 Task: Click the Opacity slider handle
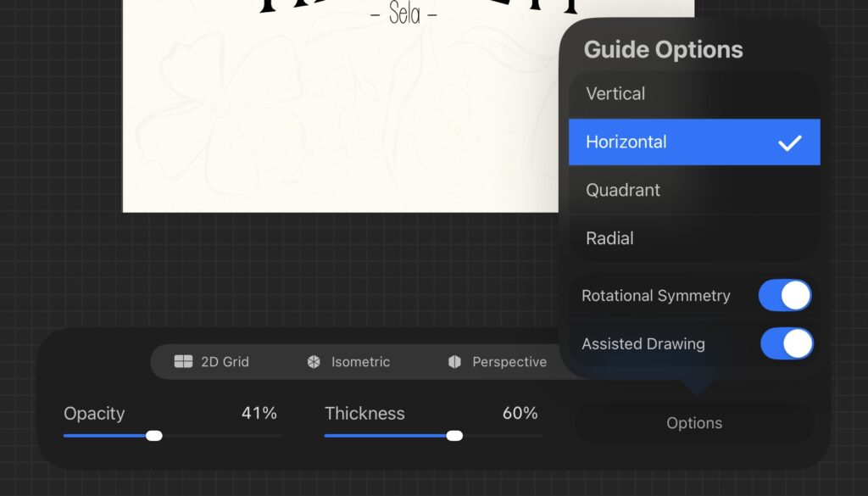point(153,436)
